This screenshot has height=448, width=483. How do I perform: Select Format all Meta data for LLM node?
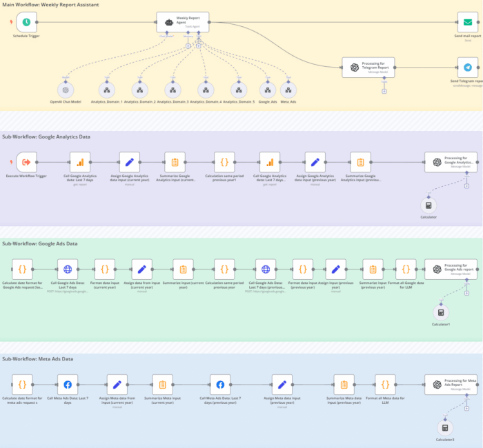point(385,385)
